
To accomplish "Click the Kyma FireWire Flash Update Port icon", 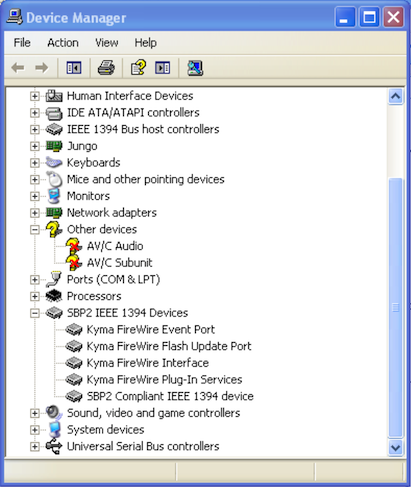I will [x=74, y=346].
